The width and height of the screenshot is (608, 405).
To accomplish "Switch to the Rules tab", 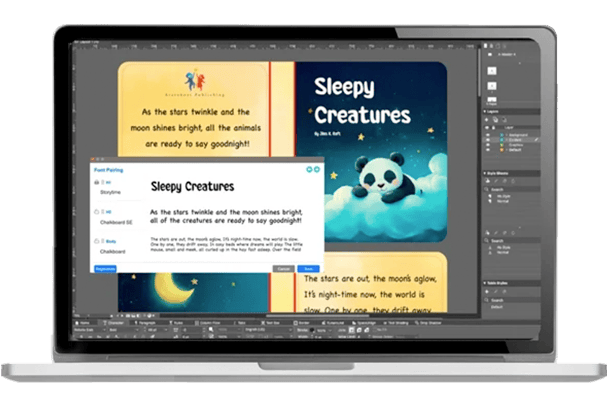I will (176, 323).
